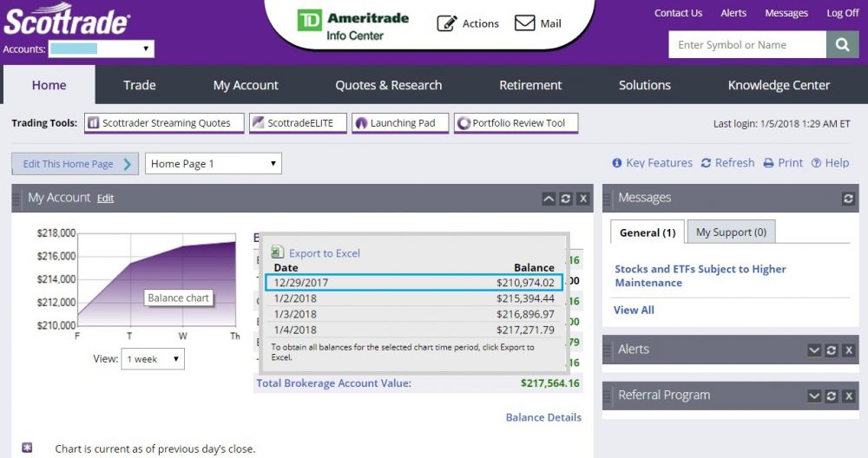Expand the Alerts panel
Screen dimensions: 868x458
[x=814, y=350]
